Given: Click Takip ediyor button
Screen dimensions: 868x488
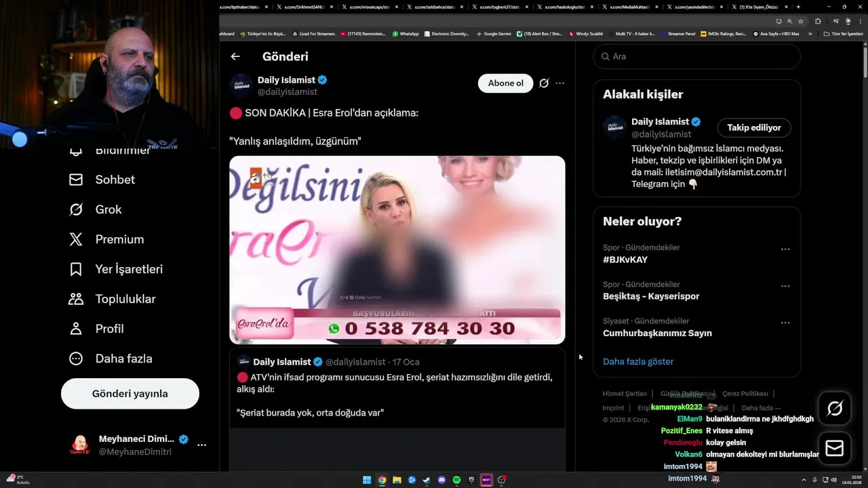Looking at the screenshot, I should point(754,127).
